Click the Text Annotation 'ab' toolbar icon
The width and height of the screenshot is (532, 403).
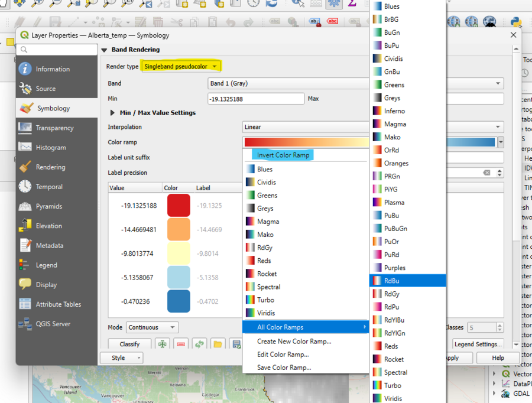tap(314, 22)
